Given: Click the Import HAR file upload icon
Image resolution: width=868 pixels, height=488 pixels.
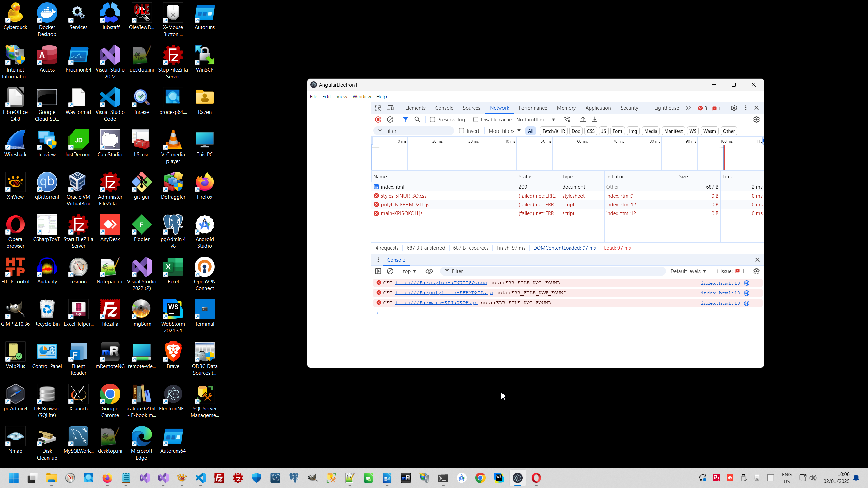Looking at the screenshot, I should 583,119.
